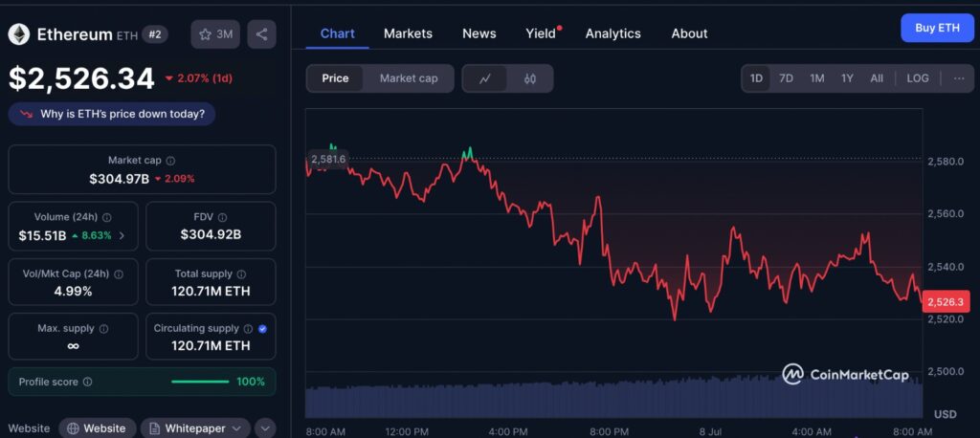Switch to candlestick chart icon

[x=530, y=78]
